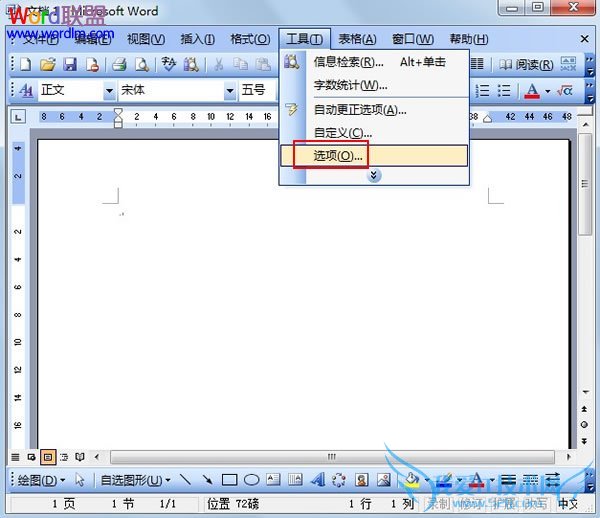Open the Styles and Formatting icon
This screenshot has width=600, height=518.
coord(26,90)
